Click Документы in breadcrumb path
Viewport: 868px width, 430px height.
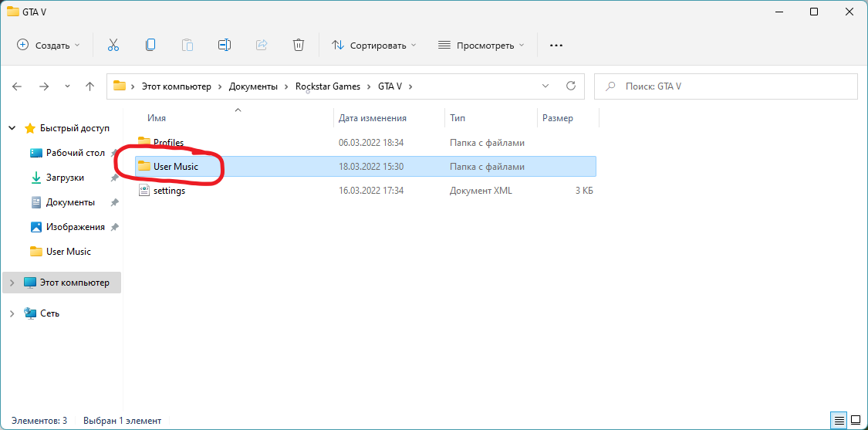(253, 86)
